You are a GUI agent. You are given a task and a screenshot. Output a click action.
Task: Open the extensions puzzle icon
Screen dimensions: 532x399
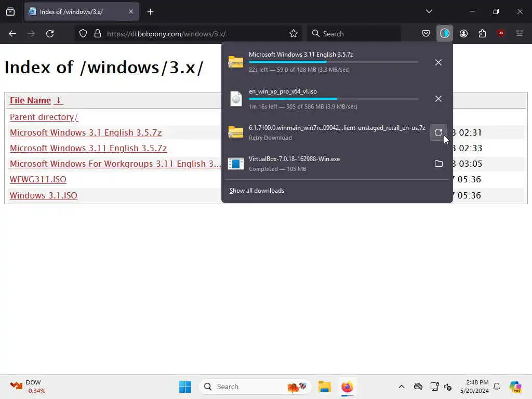click(482, 33)
